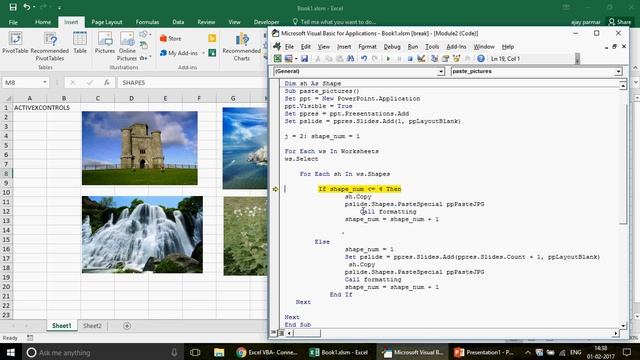Click Undo in Excel quick access toolbar
640x360 pixels.
click(x=27, y=7)
